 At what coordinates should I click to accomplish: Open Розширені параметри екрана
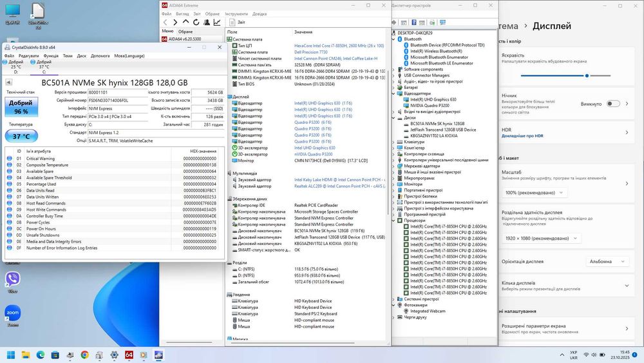(x=567, y=328)
